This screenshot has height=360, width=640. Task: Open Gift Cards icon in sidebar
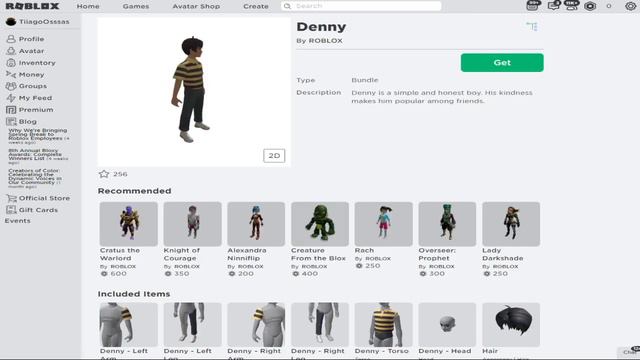click(11, 210)
